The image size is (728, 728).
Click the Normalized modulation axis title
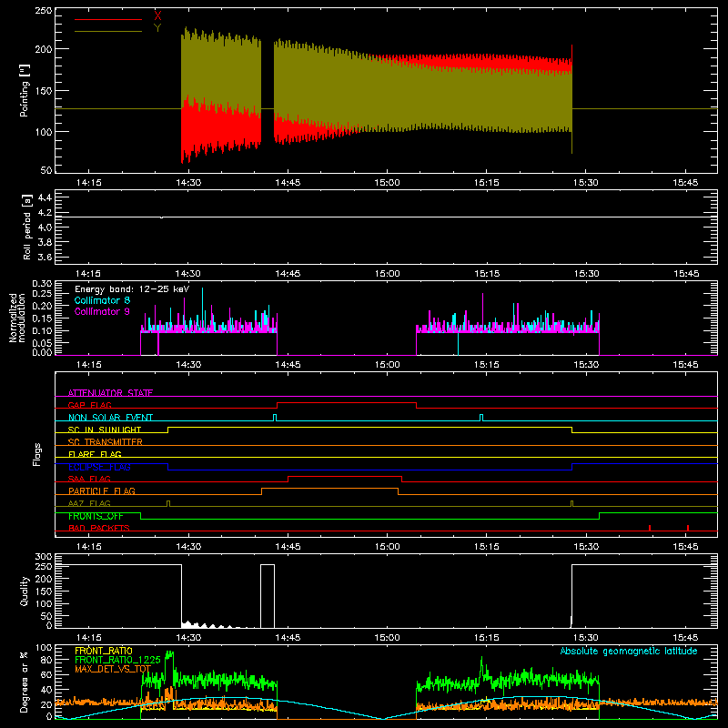(x=17, y=318)
